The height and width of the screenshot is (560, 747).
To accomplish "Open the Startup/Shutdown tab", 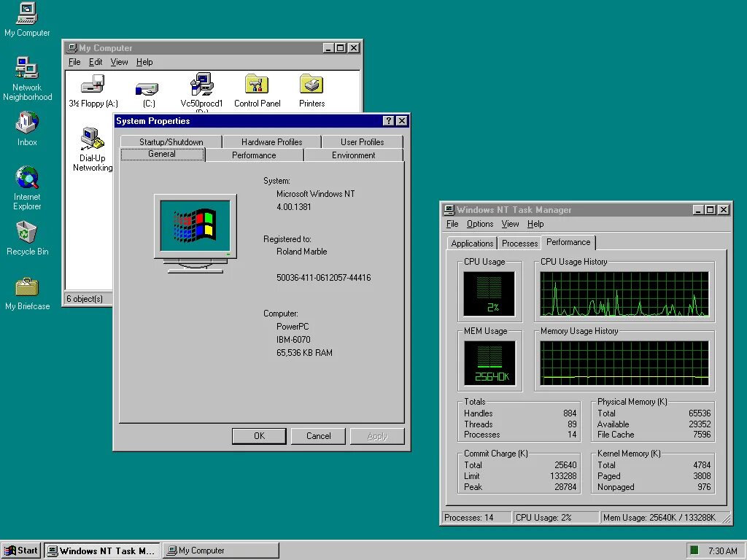I will click(171, 142).
